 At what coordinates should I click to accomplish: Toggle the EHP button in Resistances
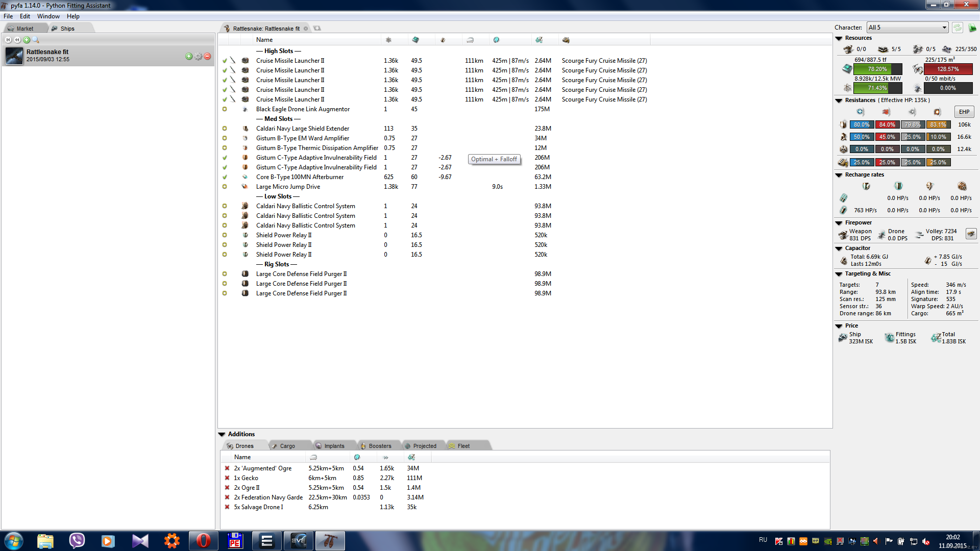(964, 112)
